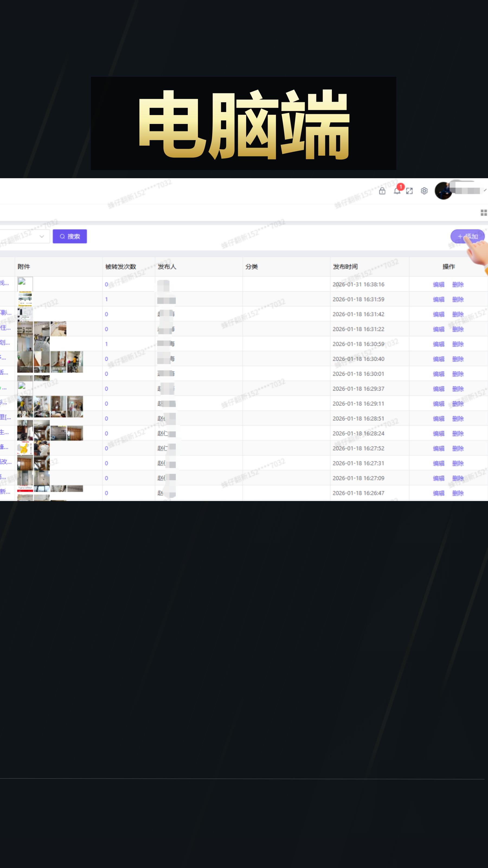This screenshot has height=868, width=488.
Task: Open the notification bell with red badge
Action: 397,191
